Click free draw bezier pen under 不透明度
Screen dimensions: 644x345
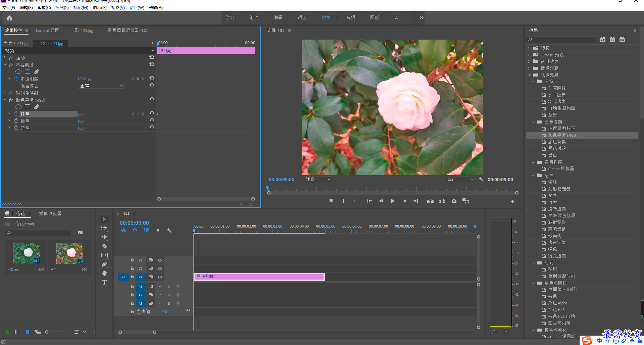pyautogui.click(x=37, y=71)
